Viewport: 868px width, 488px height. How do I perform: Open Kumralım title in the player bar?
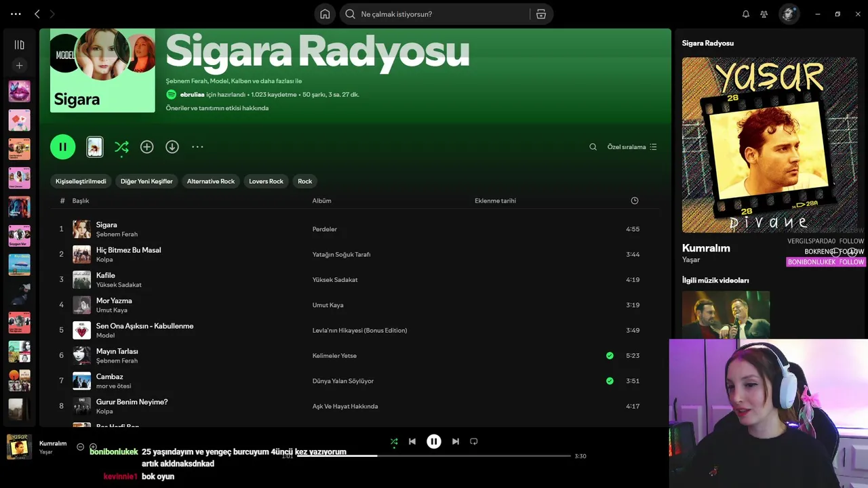click(53, 443)
